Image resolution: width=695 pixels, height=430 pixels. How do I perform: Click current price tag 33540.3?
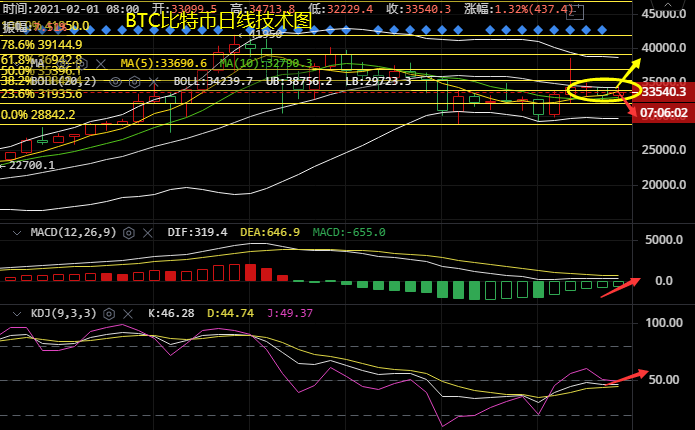664,92
